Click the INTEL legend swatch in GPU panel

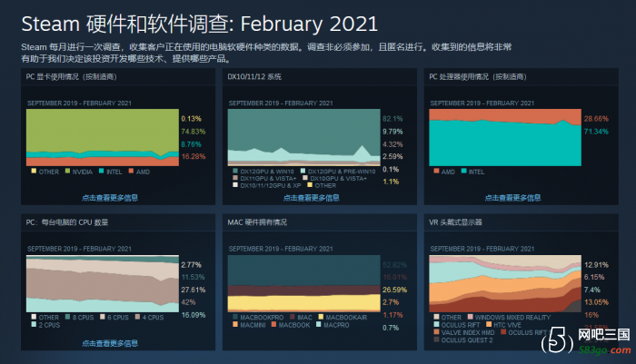click(x=102, y=171)
